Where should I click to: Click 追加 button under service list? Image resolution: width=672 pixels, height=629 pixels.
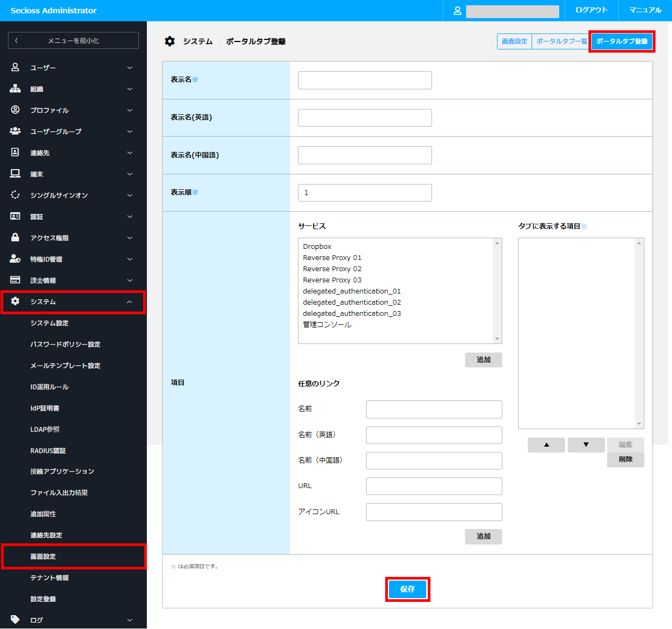484,360
